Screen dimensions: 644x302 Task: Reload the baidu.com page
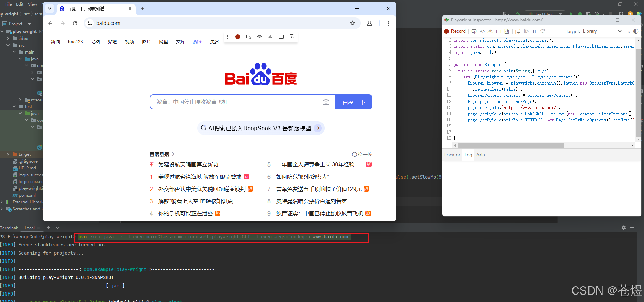coord(75,23)
